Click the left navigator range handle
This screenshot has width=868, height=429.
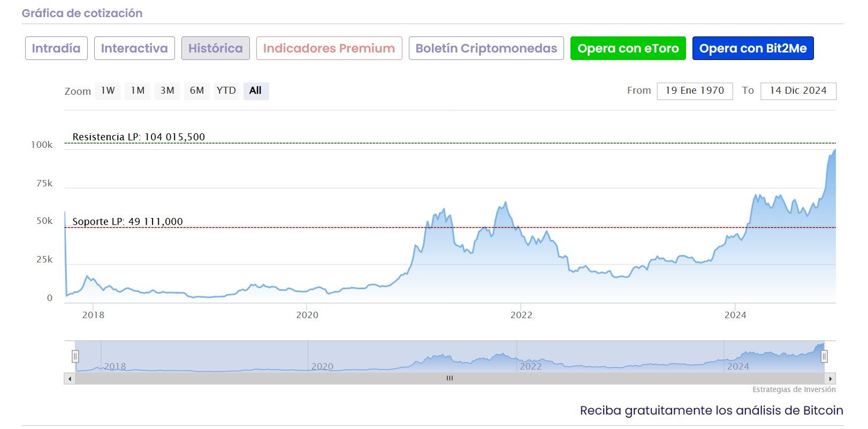coord(75,356)
